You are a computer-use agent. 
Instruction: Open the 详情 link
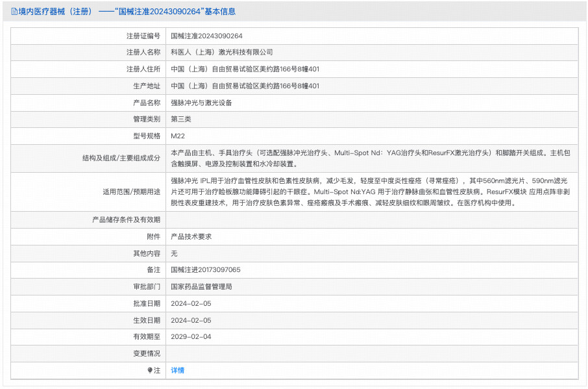[x=177, y=370]
